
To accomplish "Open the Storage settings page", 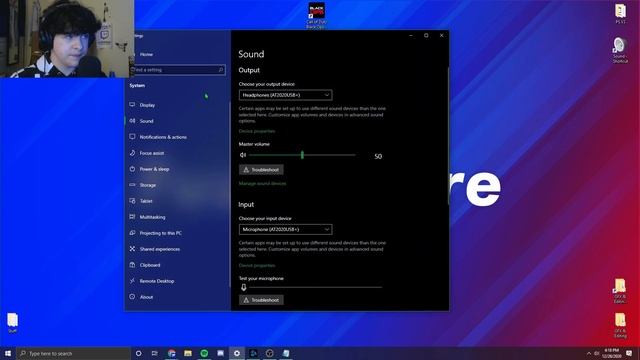I will pos(147,185).
